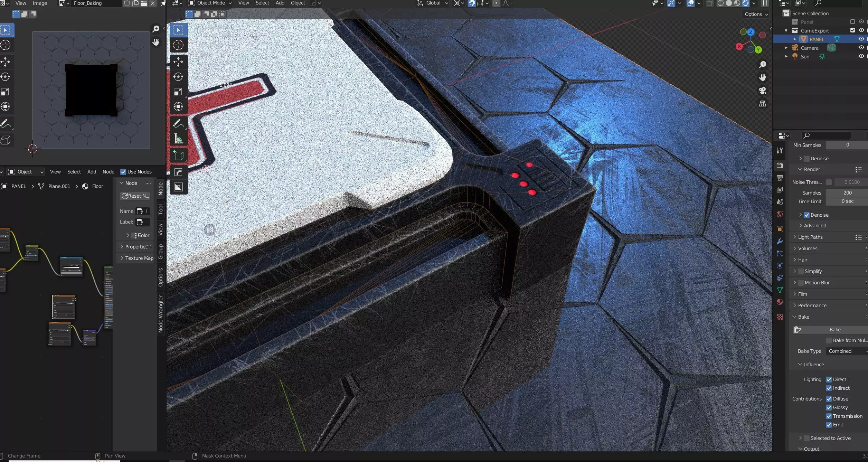Open the Object Mode dropdown
This screenshot has height=462, width=868.
click(210, 3)
